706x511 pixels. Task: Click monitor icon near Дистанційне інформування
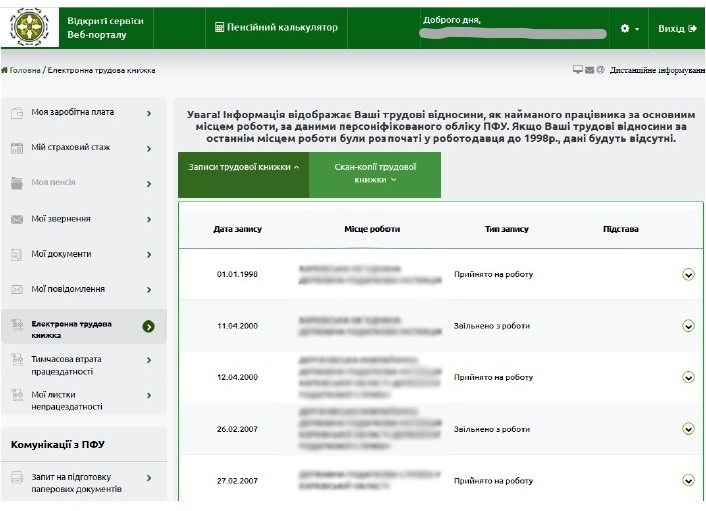pos(578,70)
